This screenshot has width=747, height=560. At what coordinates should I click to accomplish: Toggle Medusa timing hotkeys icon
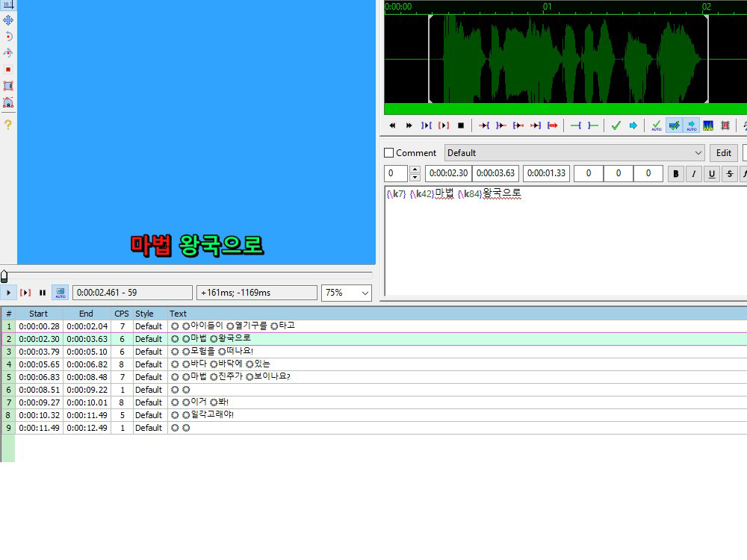[725, 125]
